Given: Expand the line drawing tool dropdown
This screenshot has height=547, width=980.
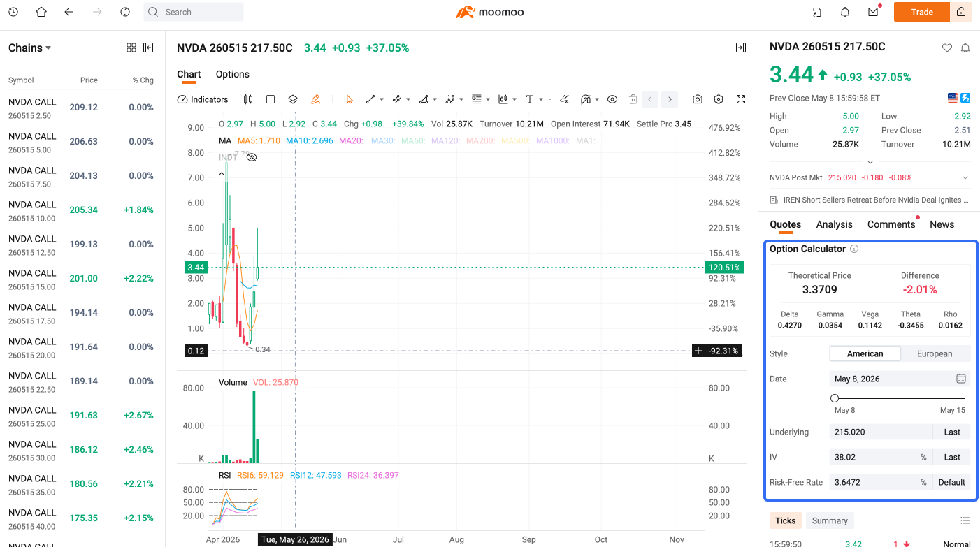Looking at the screenshot, I should point(381,99).
